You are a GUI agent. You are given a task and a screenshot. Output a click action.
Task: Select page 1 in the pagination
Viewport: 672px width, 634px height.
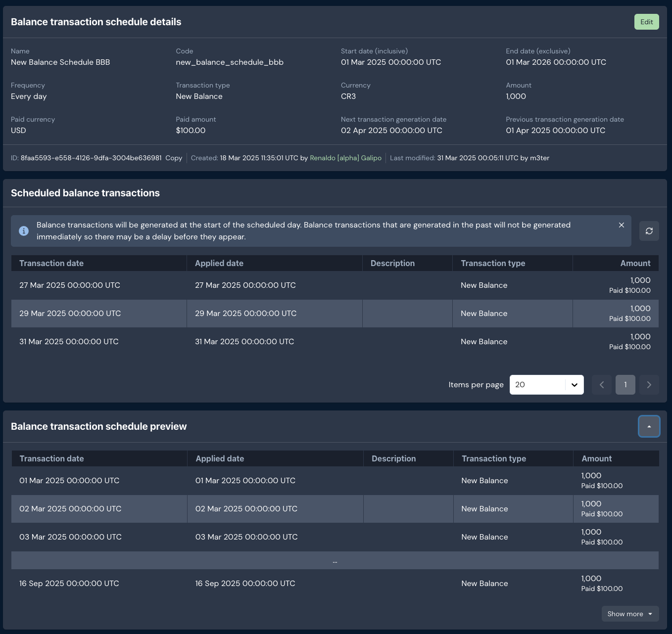[625, 385]
